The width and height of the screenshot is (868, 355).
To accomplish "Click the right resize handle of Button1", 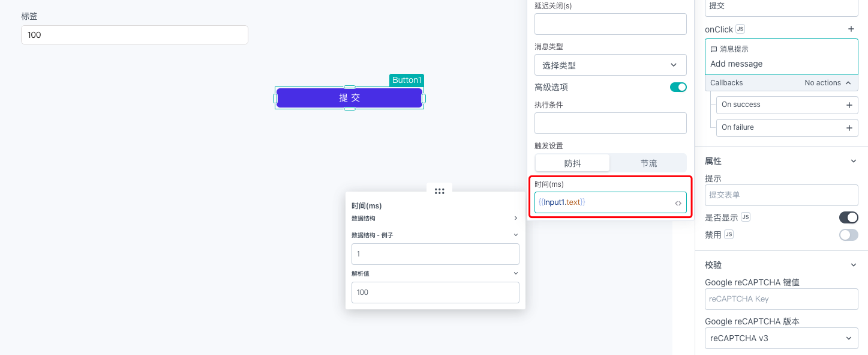I will (x=424, y=98).
